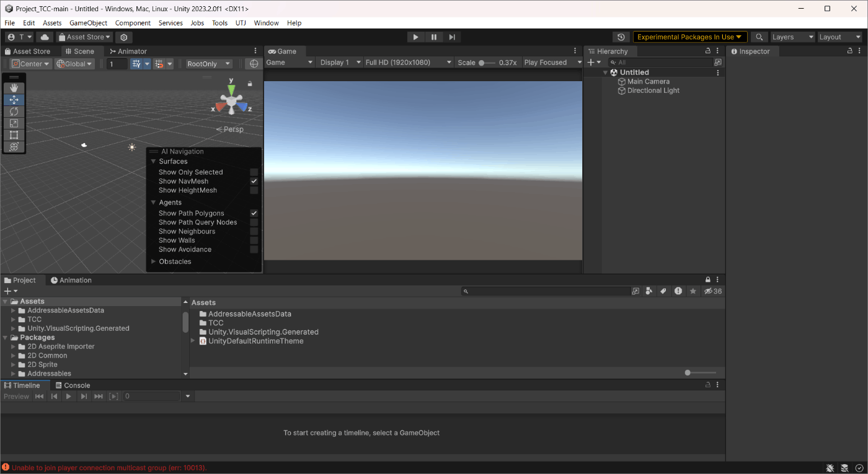Open Hierarchy three-dot options menu
The width and height of the screenshot is (868, 474).
(x=718, y=51)
